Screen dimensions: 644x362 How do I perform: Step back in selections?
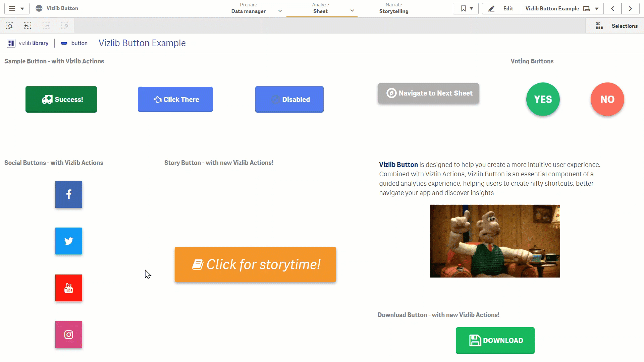pos(28,26)
